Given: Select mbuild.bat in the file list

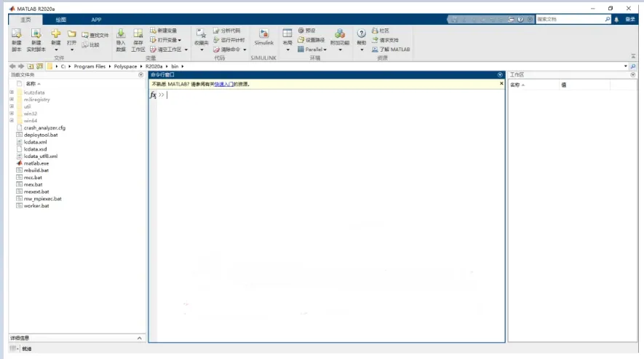Looking at the screenshot, I should pyautogui.click(x=36, y=170).
